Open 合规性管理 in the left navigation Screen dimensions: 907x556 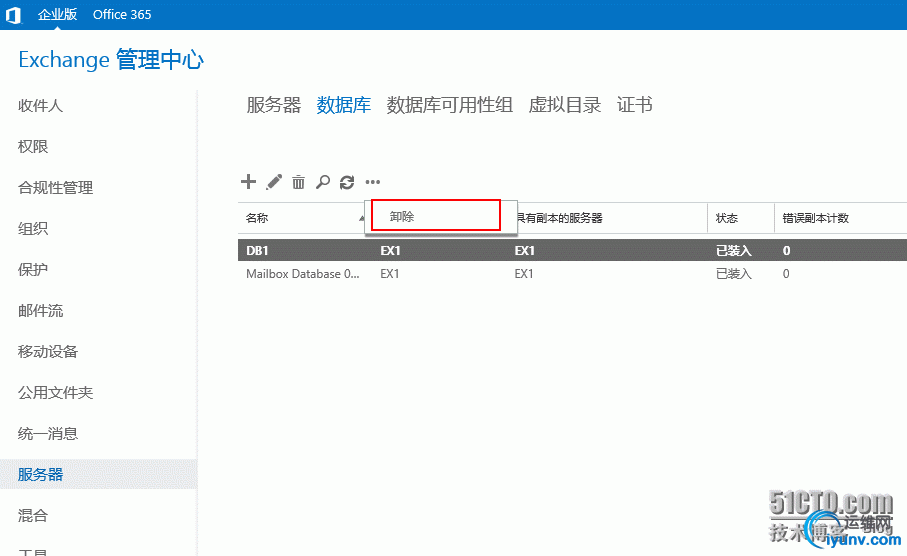[56, 187]
